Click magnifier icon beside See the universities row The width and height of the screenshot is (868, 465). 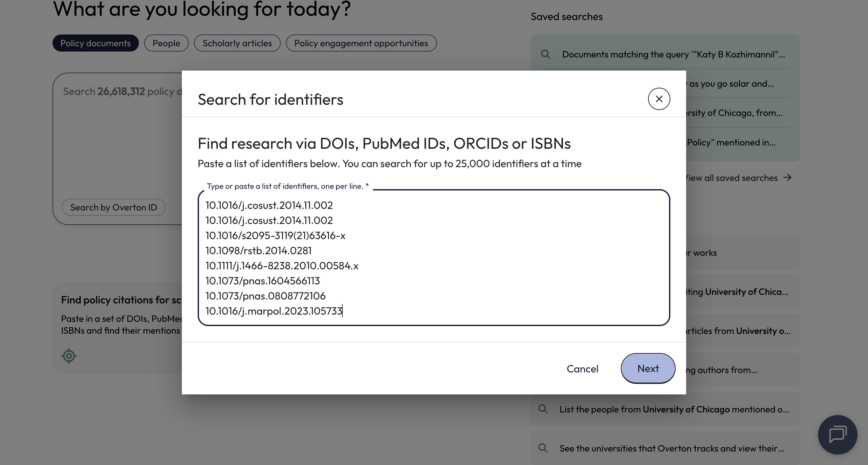tap(542, 448)
